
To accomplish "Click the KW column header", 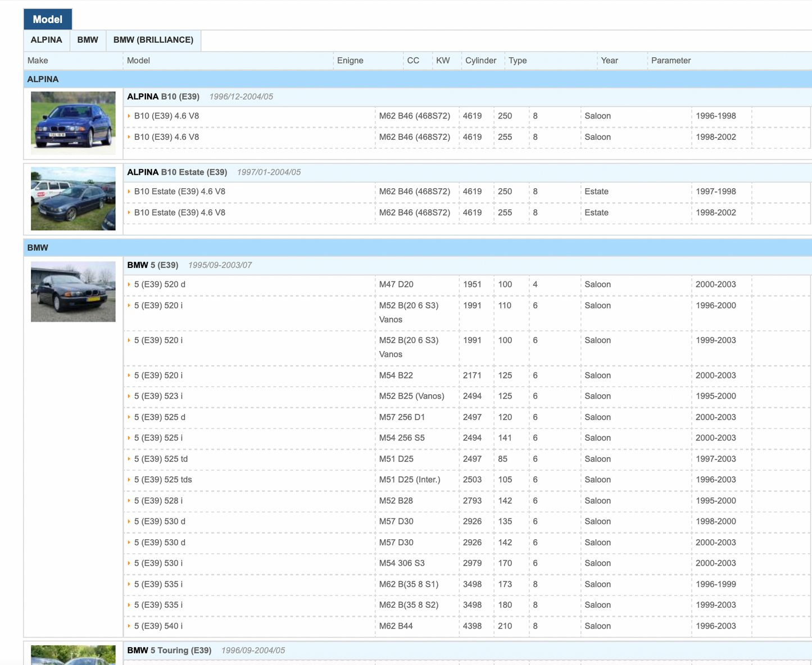I will coord(443,61).
